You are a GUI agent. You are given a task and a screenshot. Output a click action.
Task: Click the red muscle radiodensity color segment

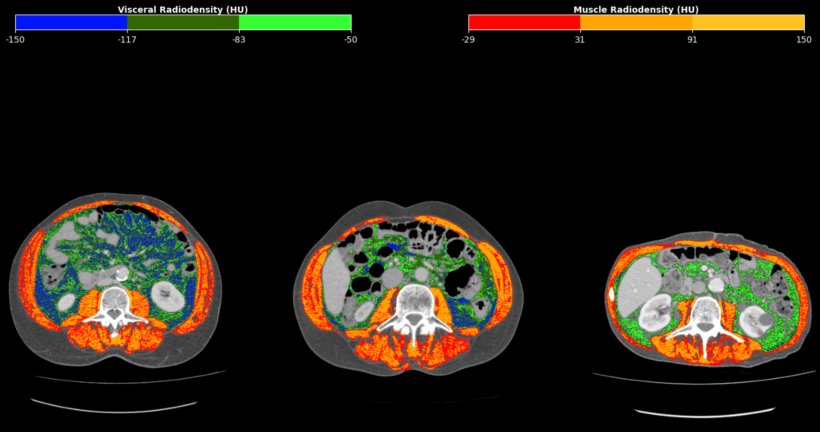tap(525, 22)
